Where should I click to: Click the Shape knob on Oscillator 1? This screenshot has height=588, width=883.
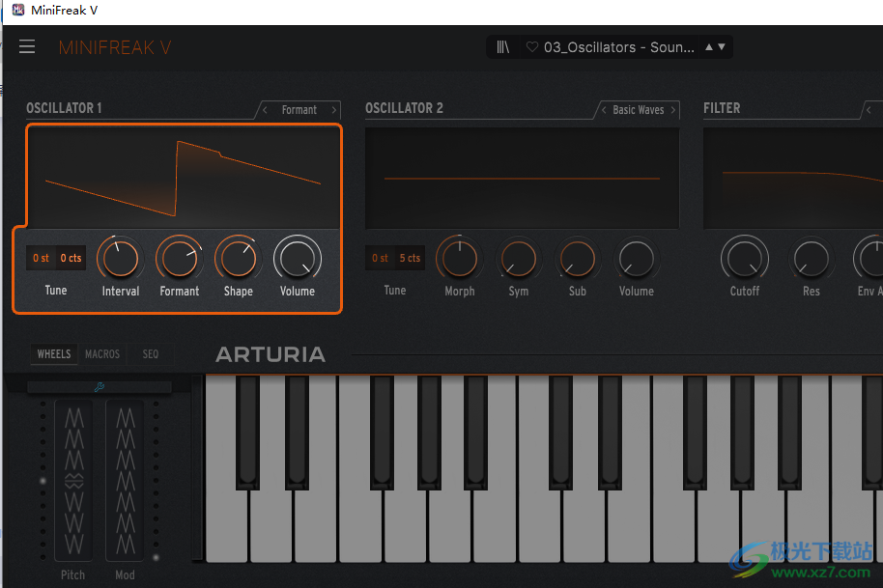[238, 259]
